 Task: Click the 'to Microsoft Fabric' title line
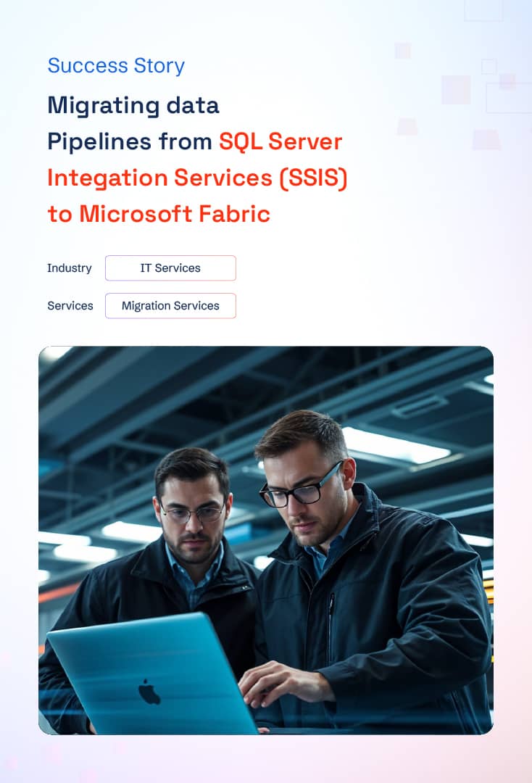point(159,214)
